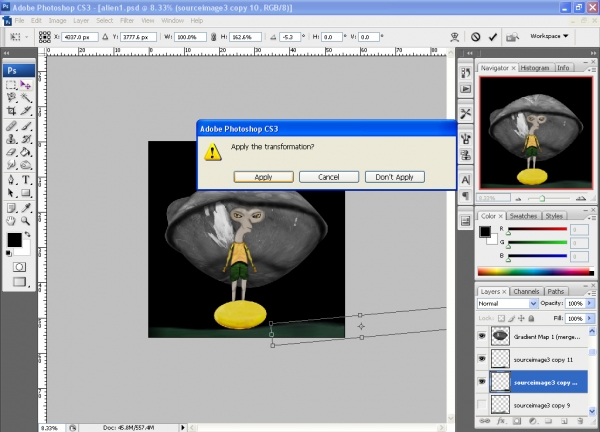Click the Navigator zoom slider handle
The image size is (600, 432).
click(542, 198)
